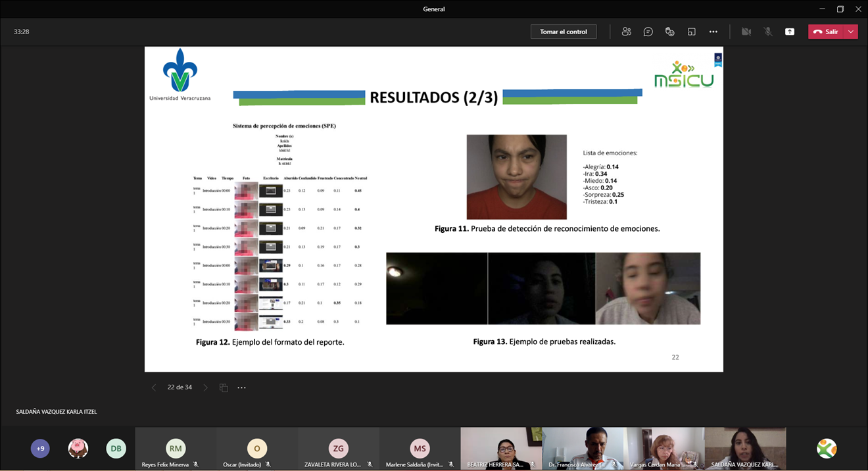This screenshot has height=471, width=868.
Task: Click Dr. Francisco Alvarez video tile
Action: pyautogui.click(x=583, y=449)
